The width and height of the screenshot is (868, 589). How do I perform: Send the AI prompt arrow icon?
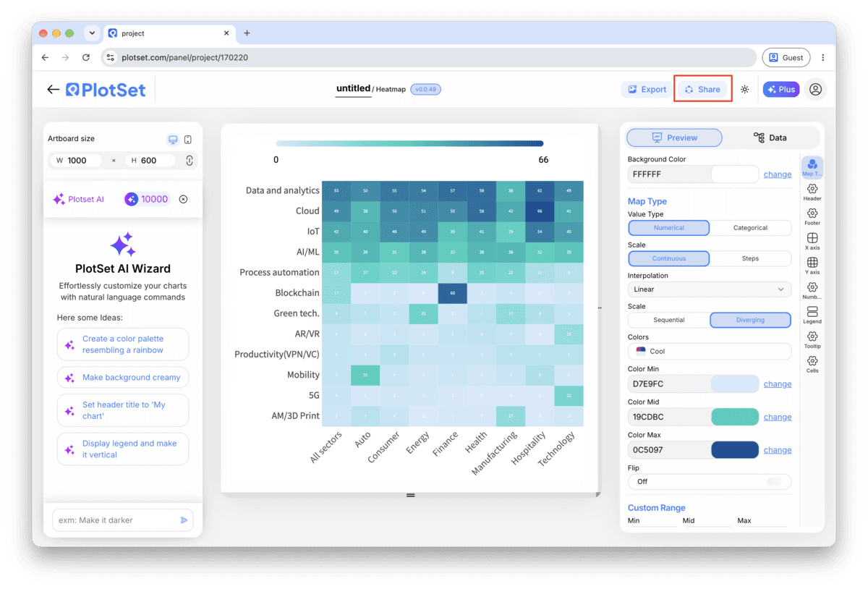[x=184, y=520]
